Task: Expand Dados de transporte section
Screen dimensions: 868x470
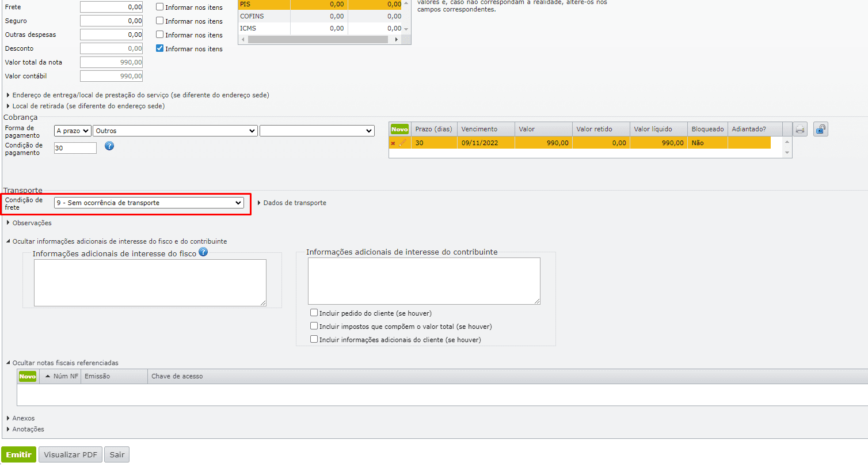Action: coord(292,203)
